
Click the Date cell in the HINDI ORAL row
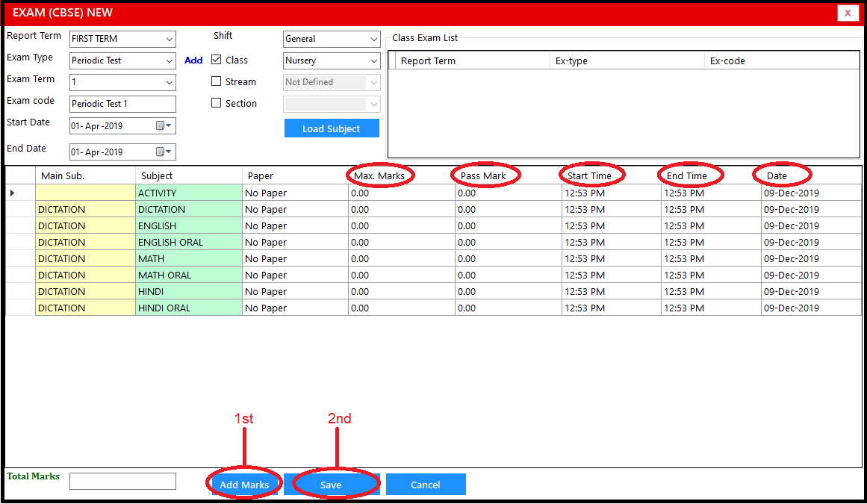coord(811,308)
